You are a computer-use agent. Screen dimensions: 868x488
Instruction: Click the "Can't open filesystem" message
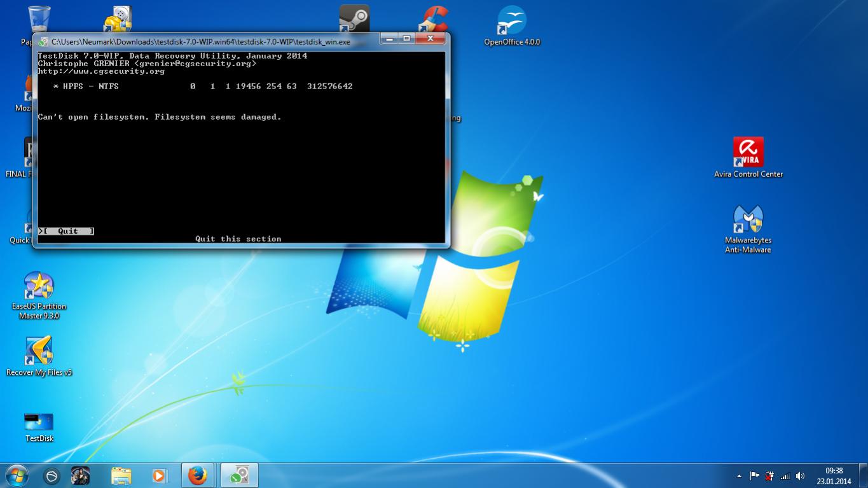pyautogui.click(x=160, y=117)
